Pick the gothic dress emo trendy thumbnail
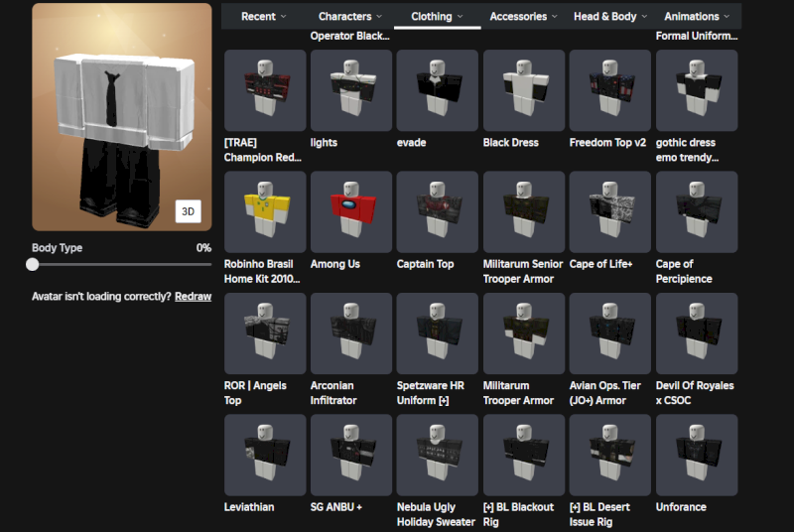The image size is (794, 532). (697, 90)
